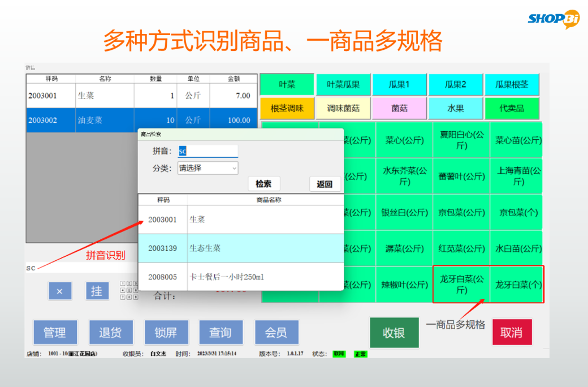588x387 pixels.
Task: Add 龙牙白菜(个) product
Action: pyautogui.click(x=517, y=285)
